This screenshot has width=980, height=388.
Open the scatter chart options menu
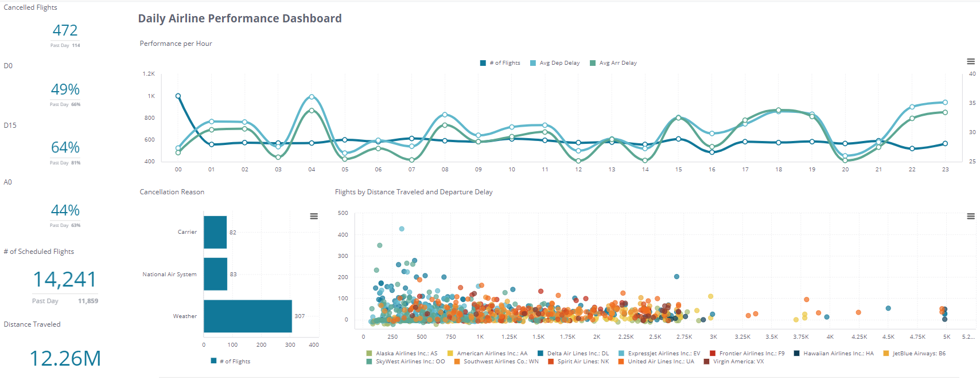pyautogui.click(x=970, y=216)
